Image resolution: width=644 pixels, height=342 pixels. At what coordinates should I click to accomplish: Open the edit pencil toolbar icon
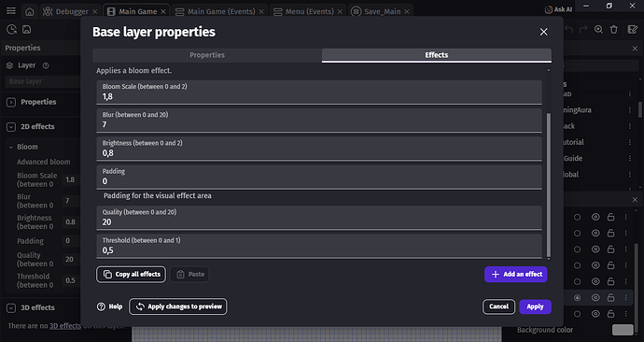(633, 29)
